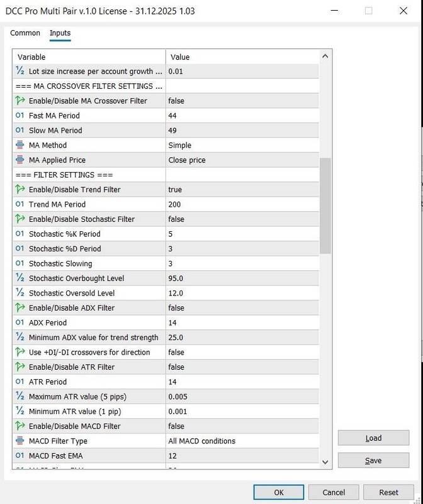This screenshot has height=504, width=423.
Task: Click the Enable/Disable Stochastic Filter arrow icon
Action: click(20, 219)
